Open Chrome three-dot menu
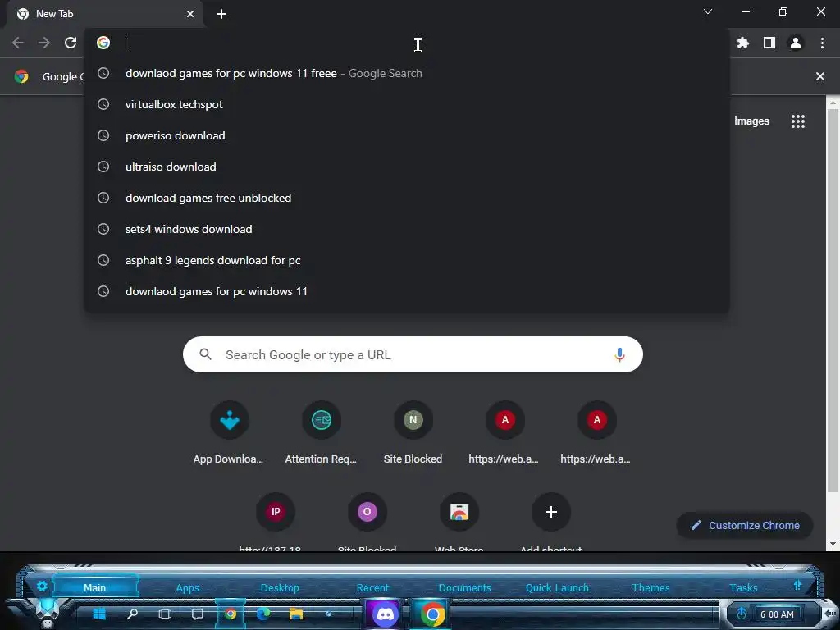Viewport: 840px width, 630px height. (x=822, y=43)
